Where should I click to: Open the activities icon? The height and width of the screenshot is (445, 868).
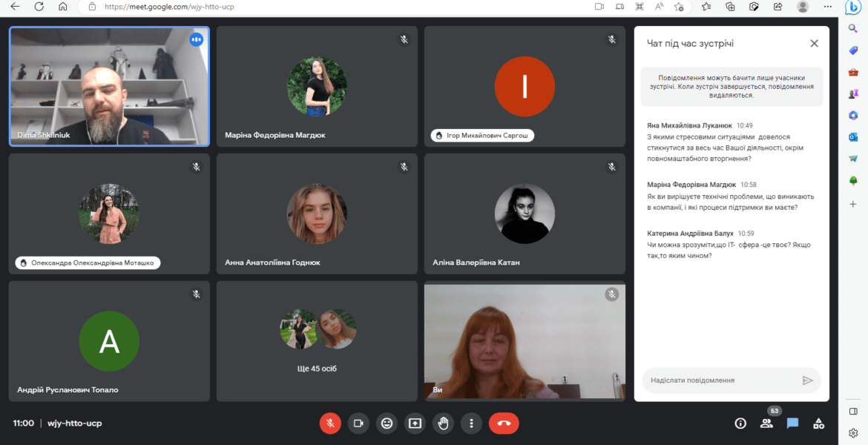click(x=819, y=423)
